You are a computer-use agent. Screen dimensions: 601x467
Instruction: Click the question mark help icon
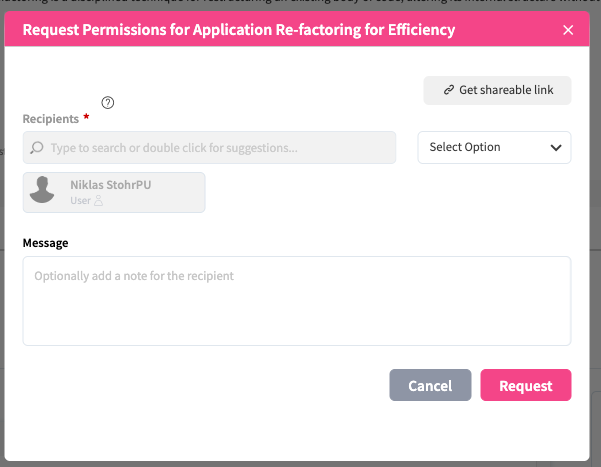click(x=108, y=102)
